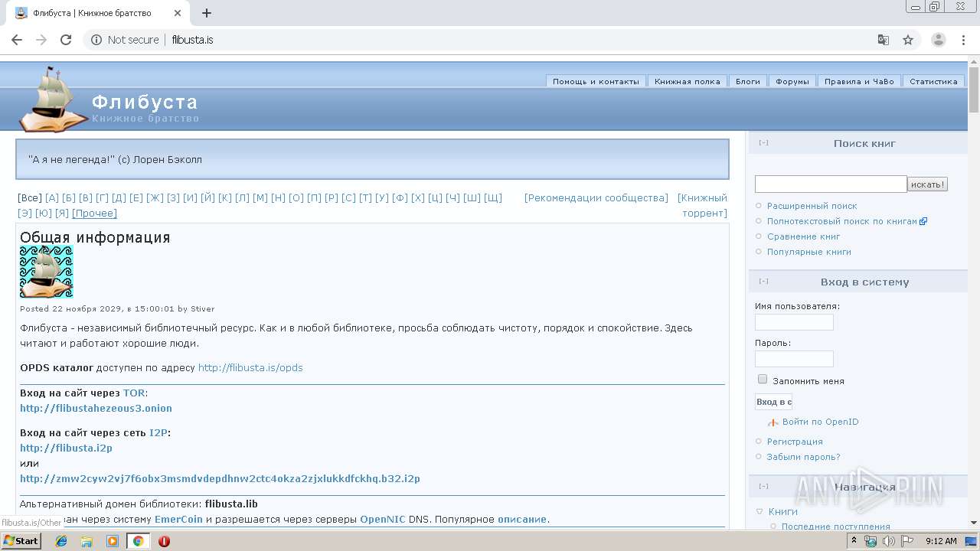Close the Флибуста tab
Screen dimensions: 980x551
178,13
